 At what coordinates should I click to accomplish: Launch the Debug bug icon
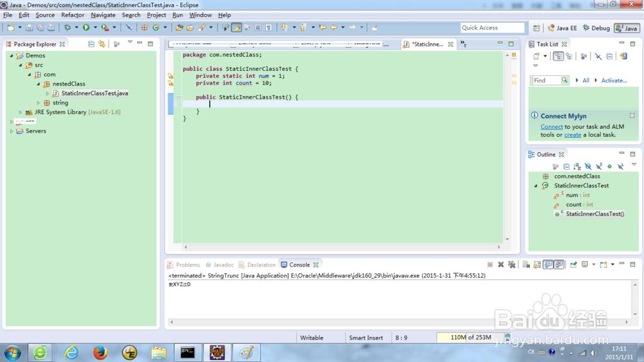pos(68,28)
